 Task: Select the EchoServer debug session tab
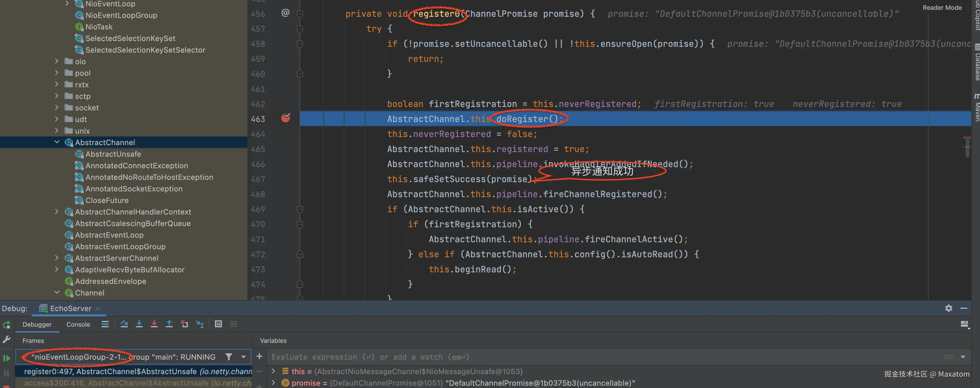tap(70, 308)
